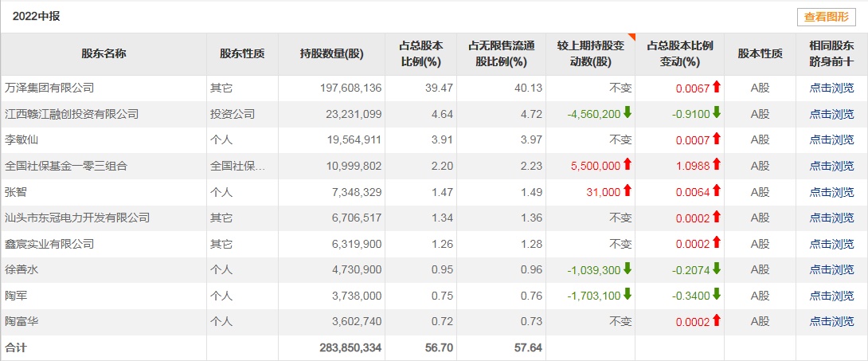Screen dimensions: 868x361
Task: Click the 持股数量(股) column header
Action: [331, 54]
